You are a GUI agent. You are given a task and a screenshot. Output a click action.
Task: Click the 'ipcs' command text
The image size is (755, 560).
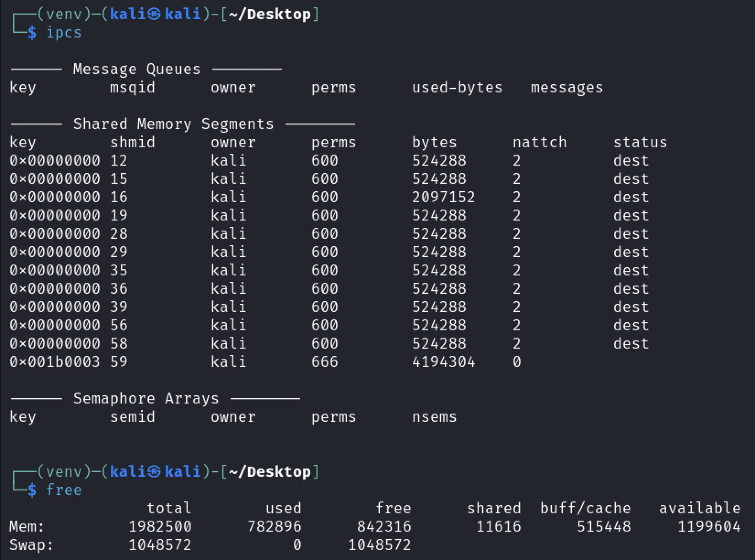[64, 33]
